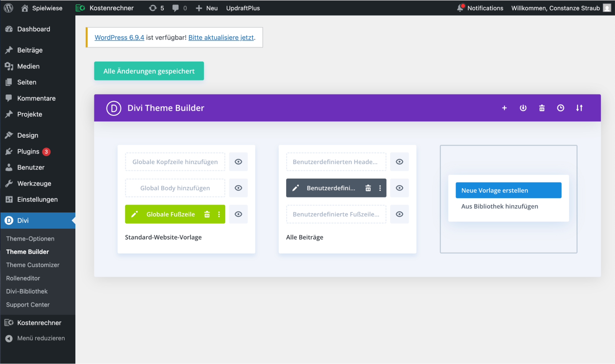615x364 pixels.
Task: Hide the Benutzerdefinierte Fußzeile slot via eye
Action: coord(399,214)
